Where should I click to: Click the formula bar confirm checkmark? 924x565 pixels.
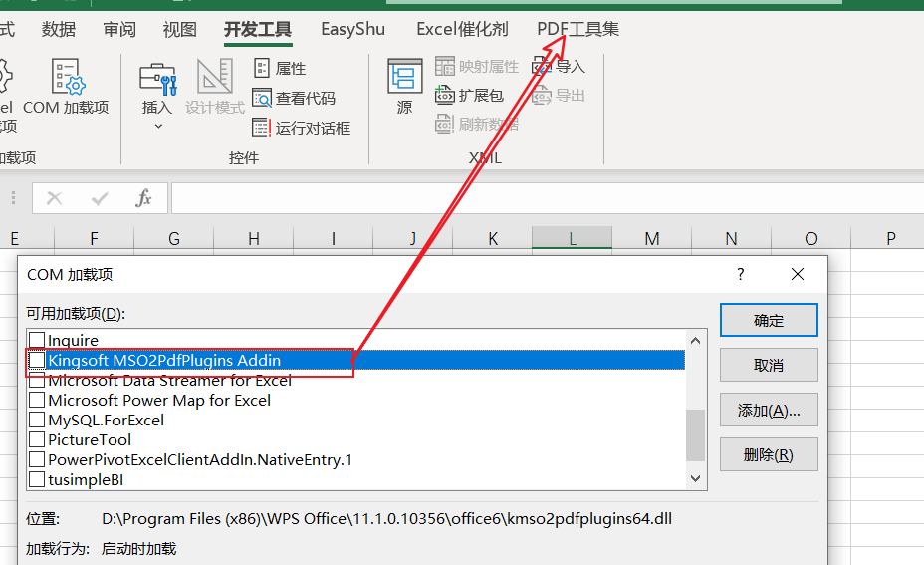click(100, 198)
